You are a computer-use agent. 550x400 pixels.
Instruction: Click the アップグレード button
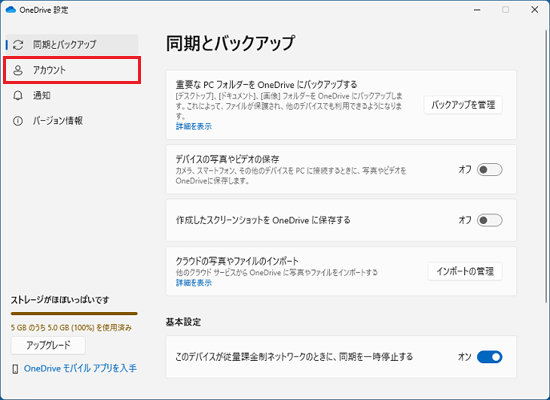(48, 346)
